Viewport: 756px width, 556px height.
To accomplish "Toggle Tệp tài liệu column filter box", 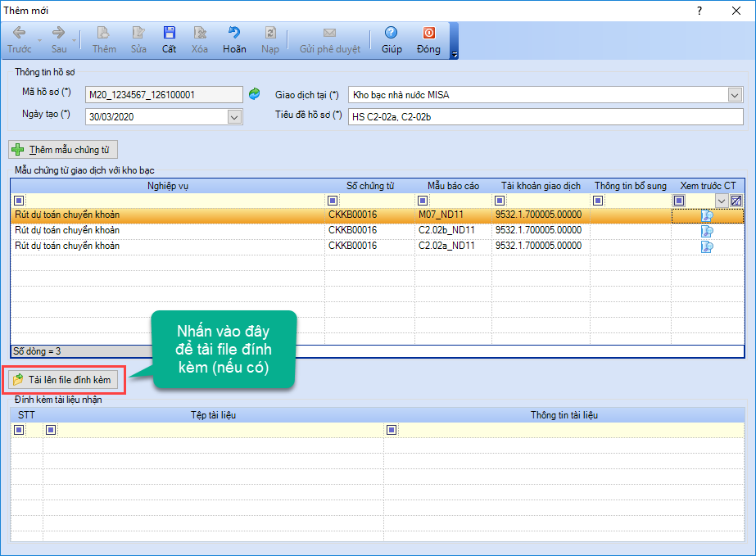I will (x=51, y=430).
